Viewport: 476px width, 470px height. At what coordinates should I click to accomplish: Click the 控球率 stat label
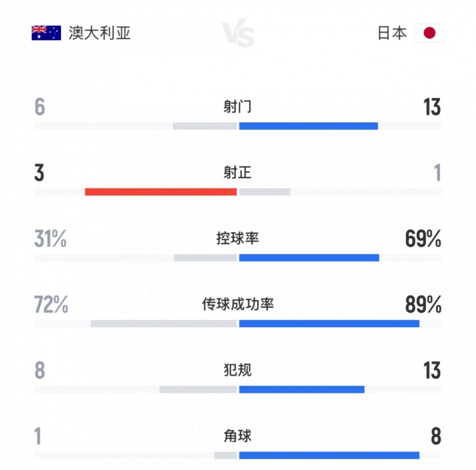tap(237, 239)
